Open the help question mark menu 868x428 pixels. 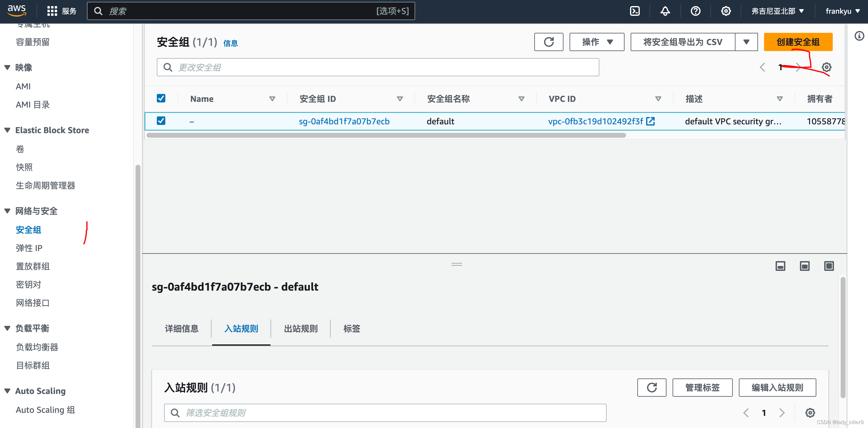point(695,11)
